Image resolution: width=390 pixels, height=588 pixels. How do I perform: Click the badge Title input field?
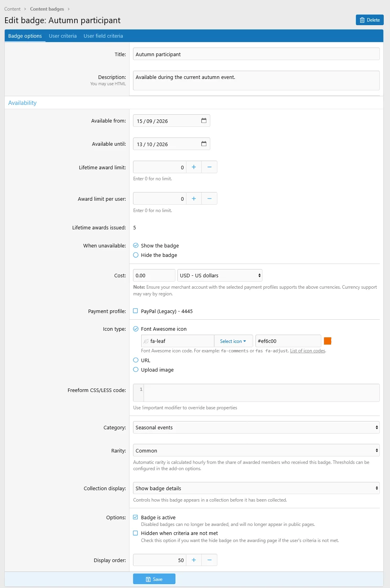pos(256,54)
